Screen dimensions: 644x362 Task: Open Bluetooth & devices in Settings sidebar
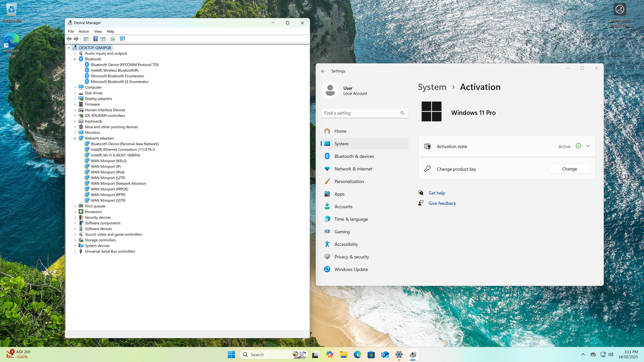coord(365,156)
